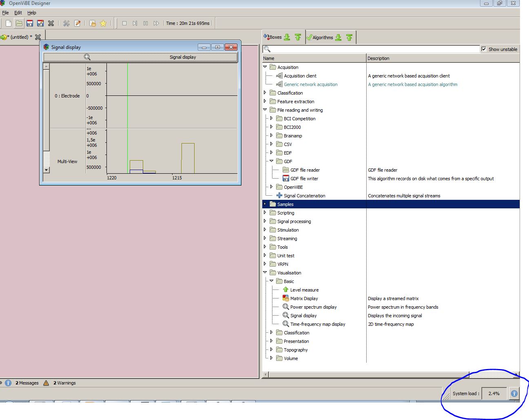Expand the messages panel arrow
The height and width of the screenshot is (420, 529).
point(2,382)
